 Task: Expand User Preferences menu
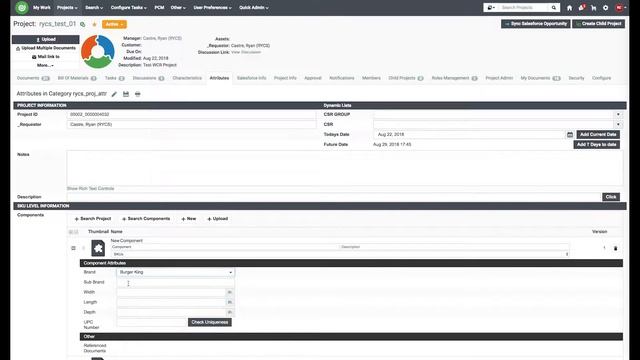tap(212, 8)
